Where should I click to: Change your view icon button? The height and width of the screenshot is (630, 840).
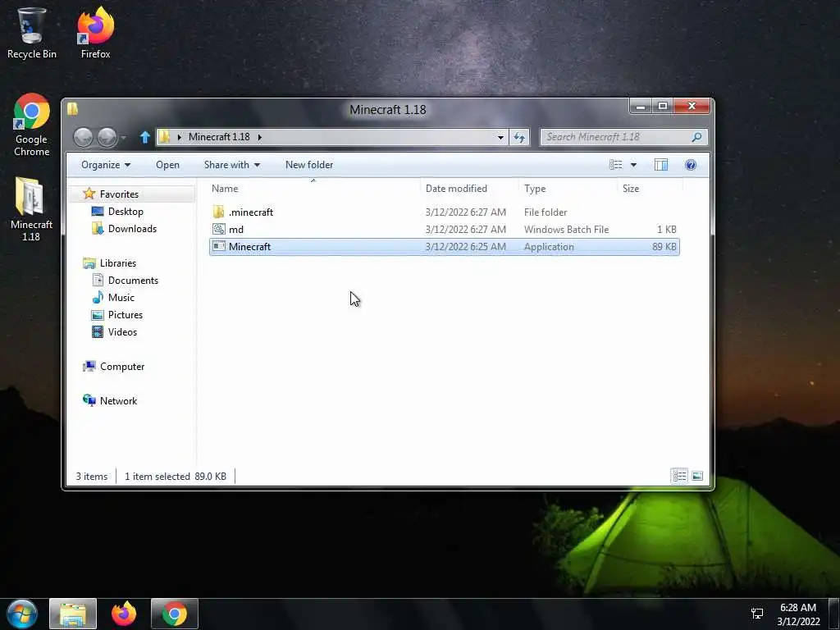click(616, 165)
